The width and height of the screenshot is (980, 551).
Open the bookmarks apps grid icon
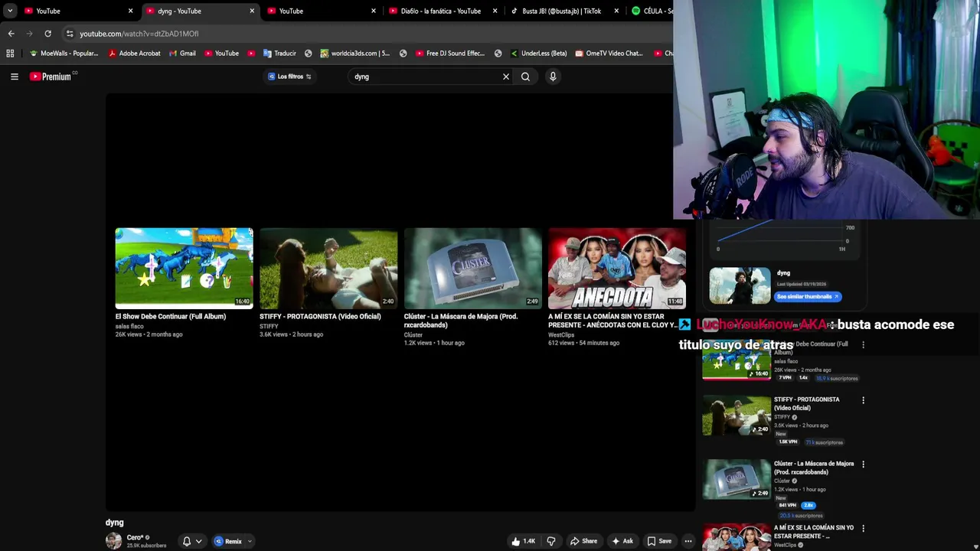(x=10, y=54)
